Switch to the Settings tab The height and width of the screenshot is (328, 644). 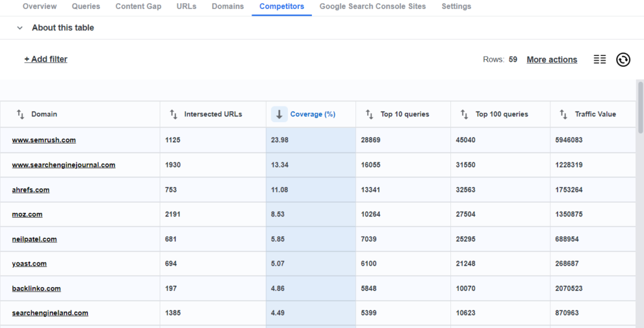click(457, 6)
